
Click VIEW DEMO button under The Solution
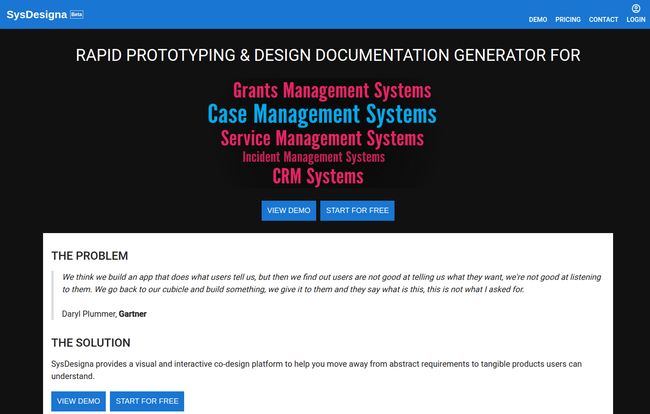(78, 401)
